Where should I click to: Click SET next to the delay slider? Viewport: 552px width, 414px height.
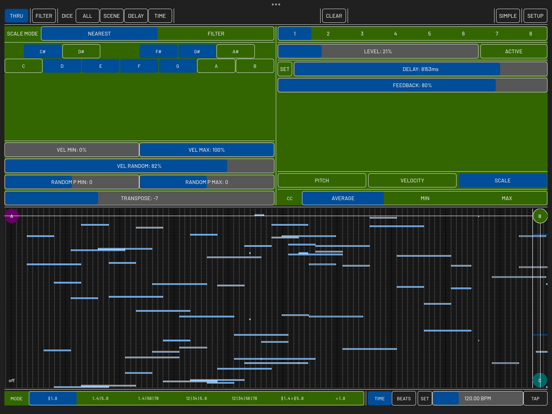point(285,69)
